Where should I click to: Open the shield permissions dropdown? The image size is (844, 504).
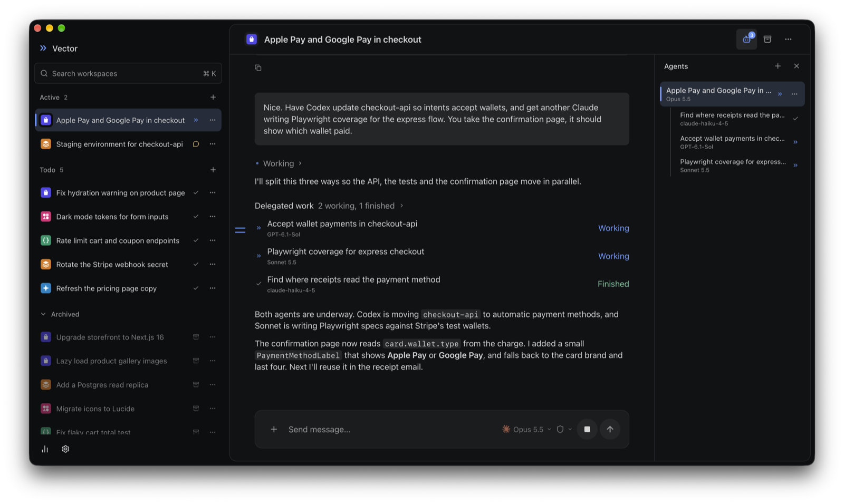click(564, 429)
